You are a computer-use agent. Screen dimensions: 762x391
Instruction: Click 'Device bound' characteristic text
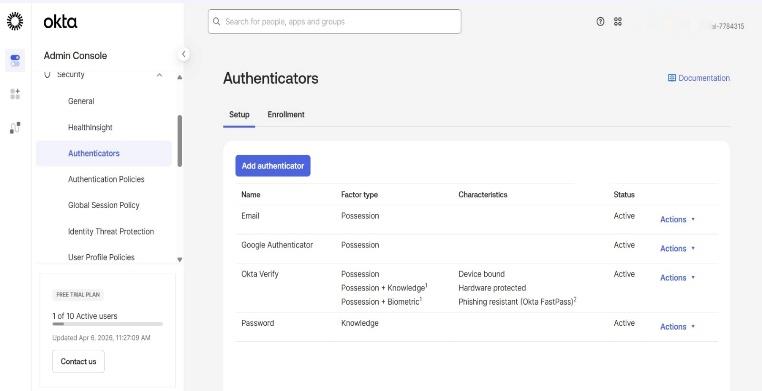482,274
